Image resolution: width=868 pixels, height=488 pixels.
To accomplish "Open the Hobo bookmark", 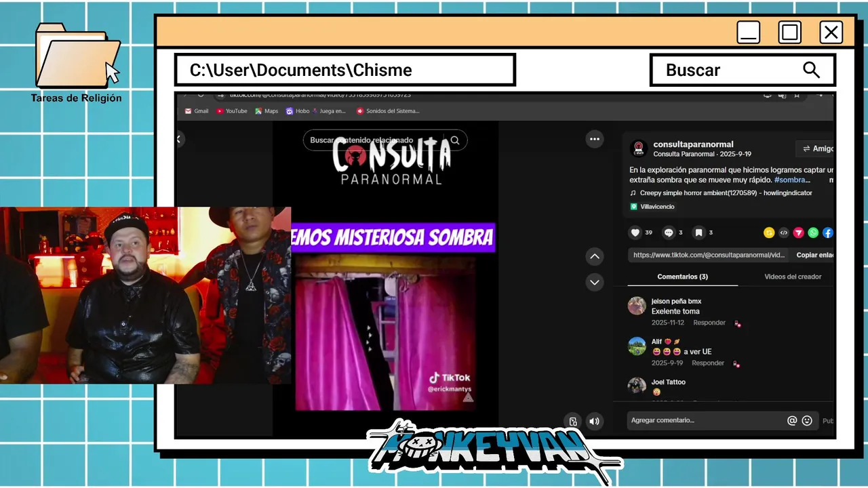I will coord(298,111).
